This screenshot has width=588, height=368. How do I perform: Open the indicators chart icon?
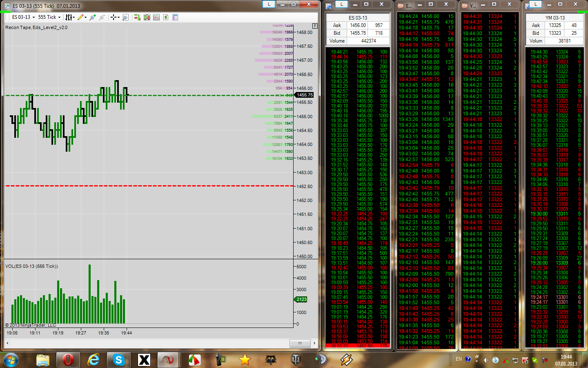(x=156, y=17)
